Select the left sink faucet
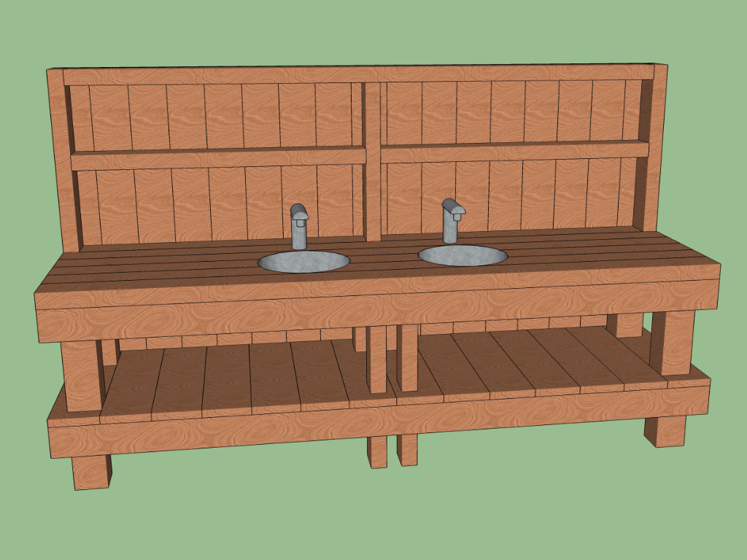747x560 pixels. [x=299, y=227]
